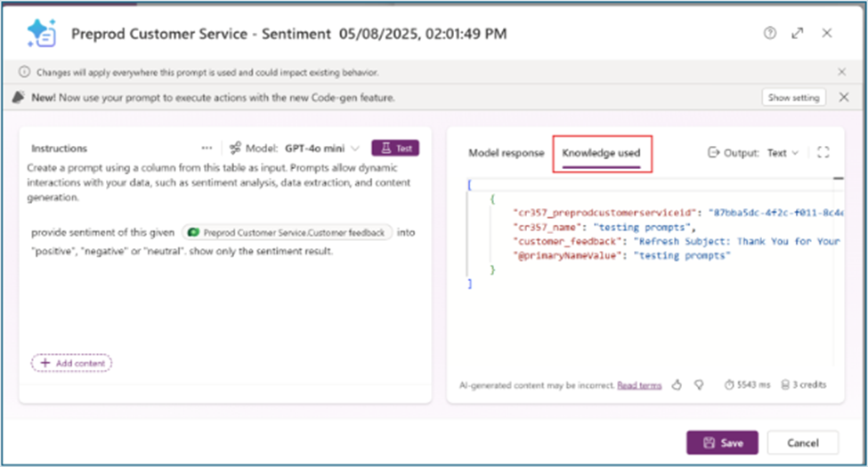Open the Read terms link
This screenshot has height=467, width=868.
[639, 385]
